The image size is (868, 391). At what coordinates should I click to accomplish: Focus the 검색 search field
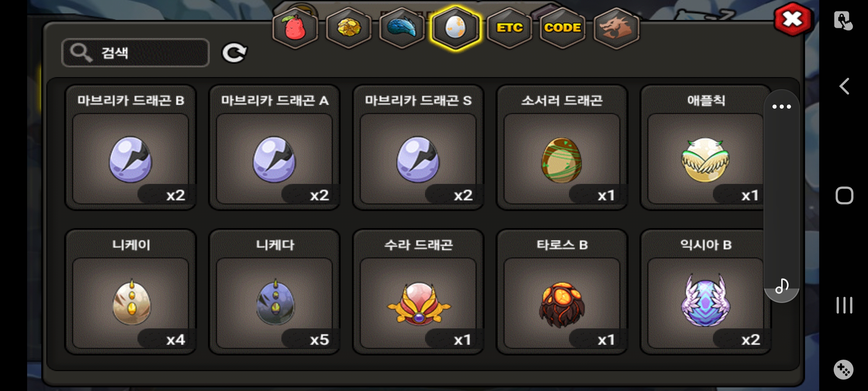136,53
